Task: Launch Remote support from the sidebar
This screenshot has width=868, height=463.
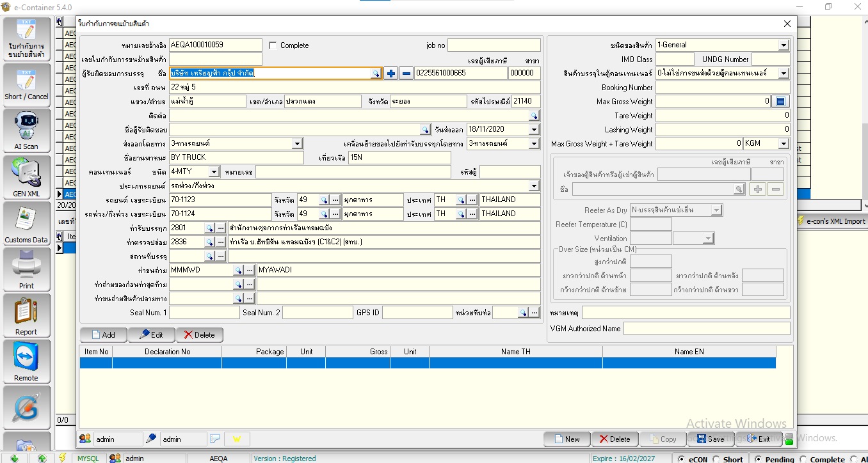Action: click(x=26, y=361)
